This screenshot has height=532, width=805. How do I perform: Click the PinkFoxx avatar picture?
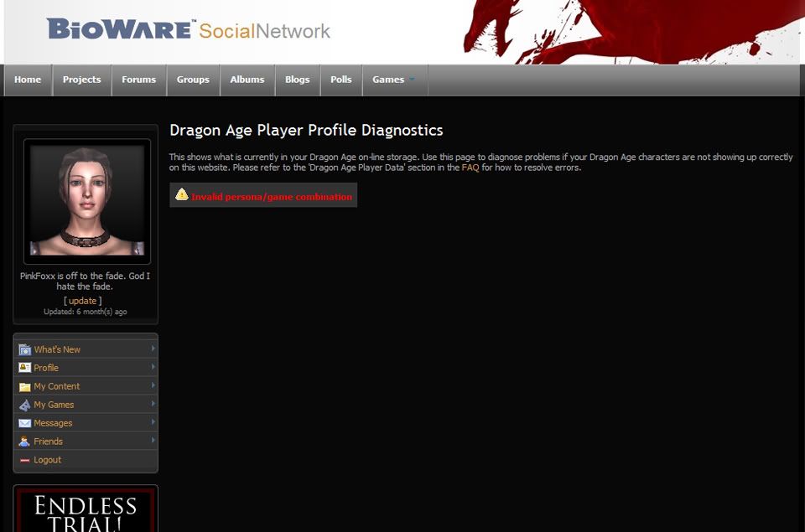(x=86, y=201)
